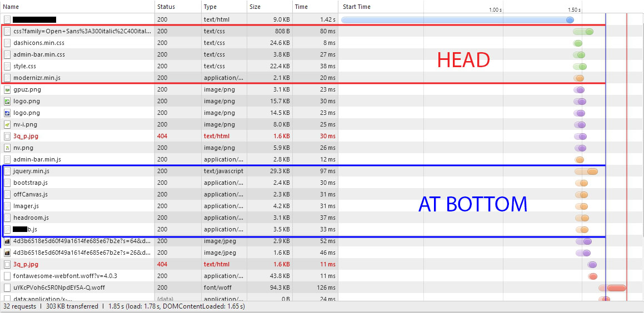Screen dimensions: 644x313
Task: Click the icon beside dashicons.min.css
Action: [7, 43]
